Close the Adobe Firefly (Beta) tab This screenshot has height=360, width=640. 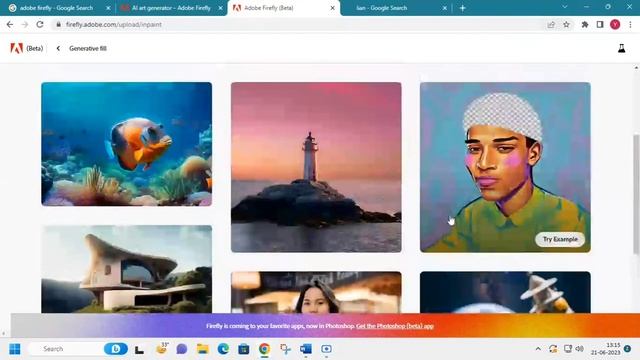[332, 8]
